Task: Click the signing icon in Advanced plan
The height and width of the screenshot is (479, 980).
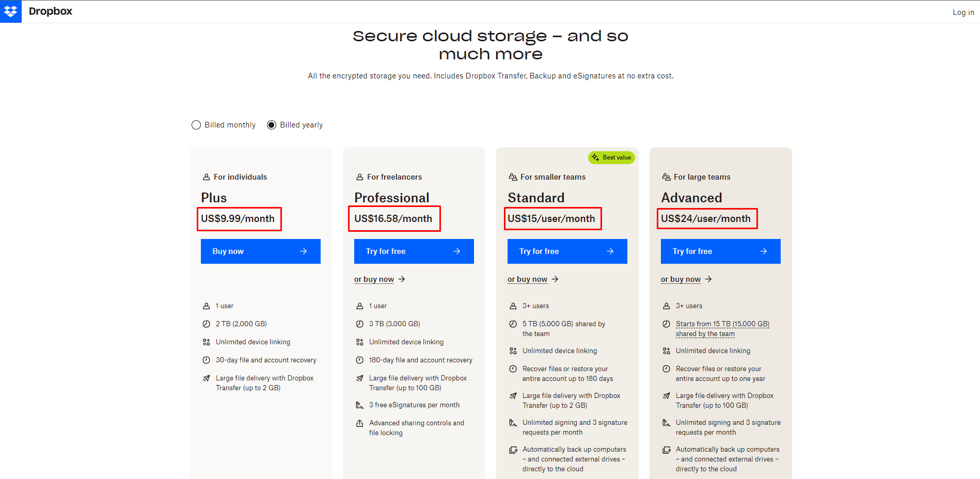Action: pos(666,423)
